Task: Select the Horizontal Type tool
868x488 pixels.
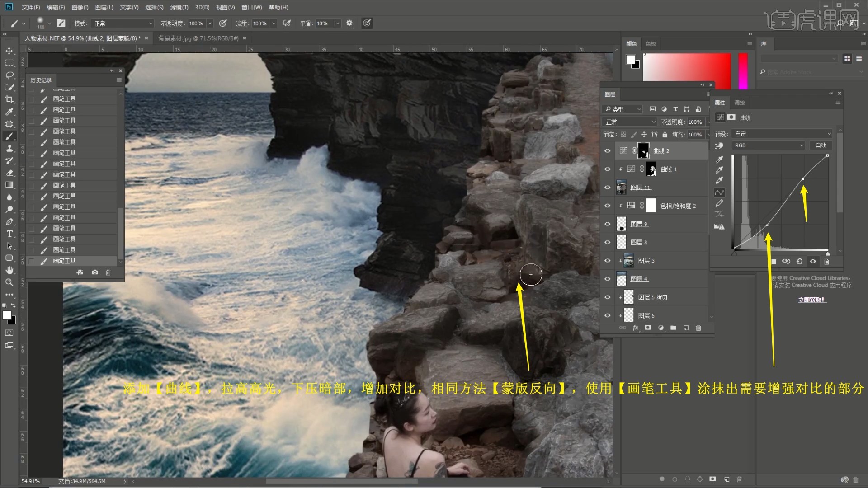Action: coord(9,234)
